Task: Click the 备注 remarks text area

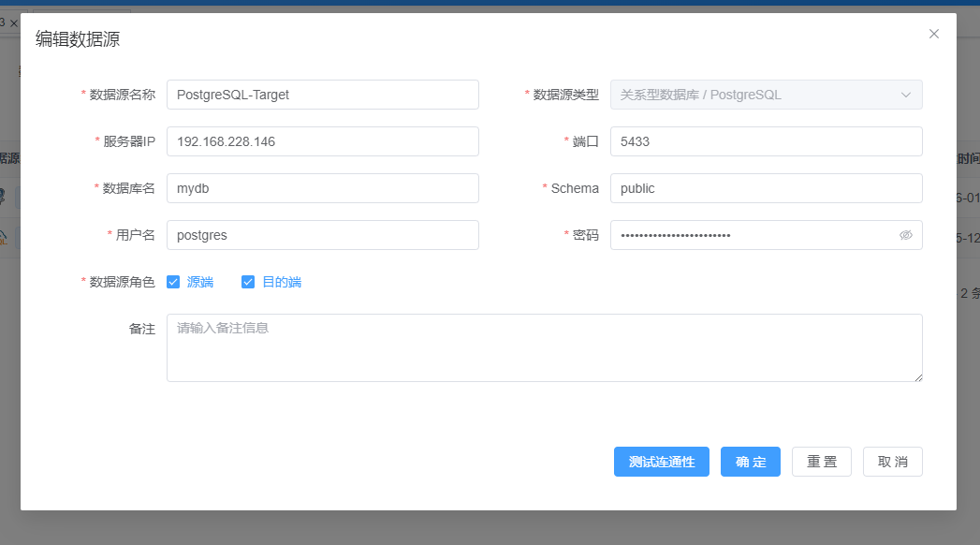Action: tap(545, 347)
